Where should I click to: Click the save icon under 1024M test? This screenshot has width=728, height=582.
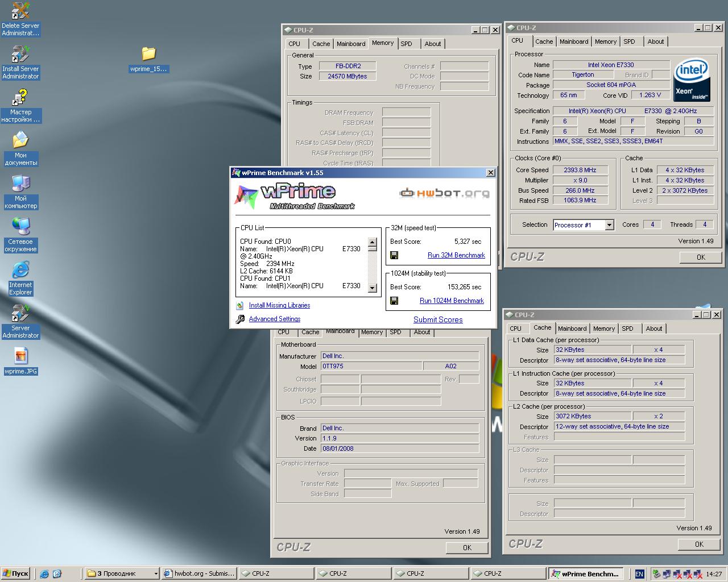pos(394,301)
